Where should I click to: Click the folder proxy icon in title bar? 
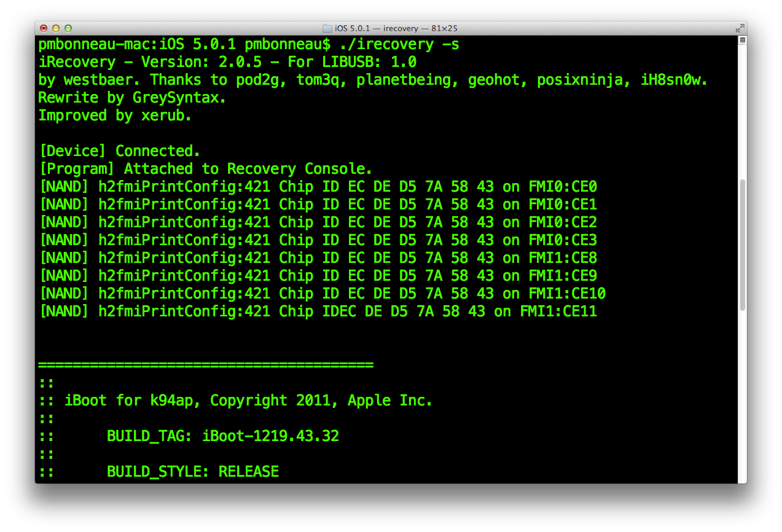pos(327,28)
